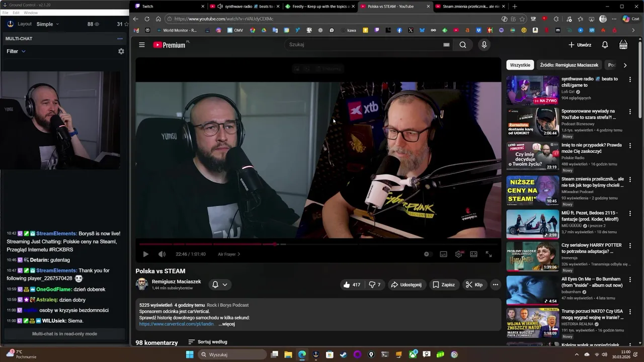Open the kawa bookmark
The image size is (644, 362).
[348, 30]
